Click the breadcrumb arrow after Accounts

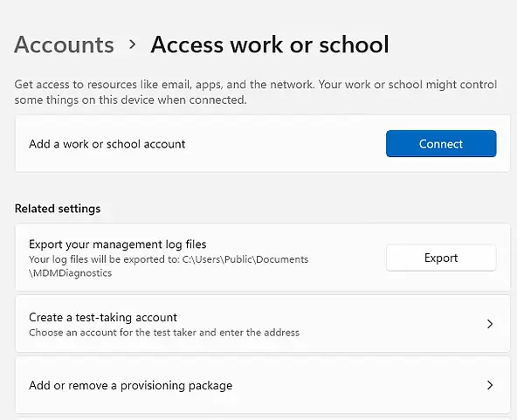[133, 45]
